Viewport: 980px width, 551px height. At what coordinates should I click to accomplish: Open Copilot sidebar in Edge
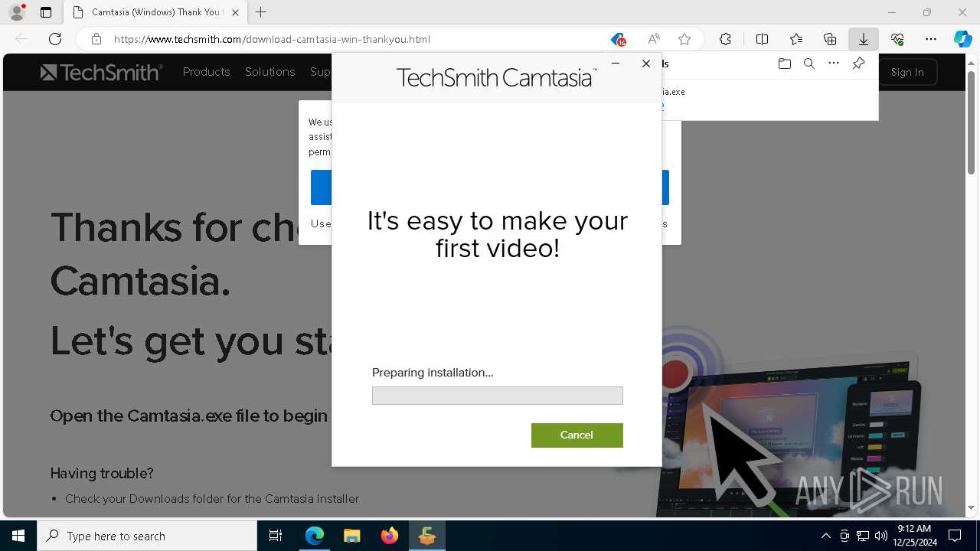pos(962,39)
